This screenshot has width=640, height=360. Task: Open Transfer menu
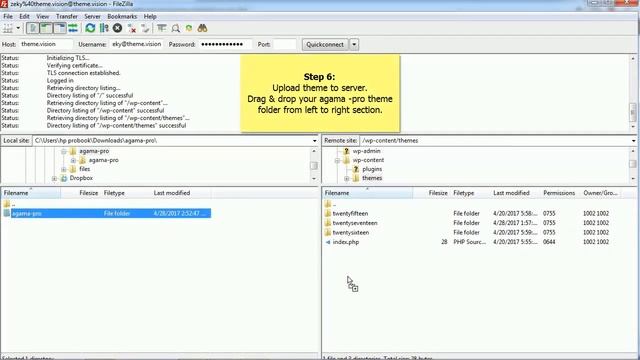point(67,16)
